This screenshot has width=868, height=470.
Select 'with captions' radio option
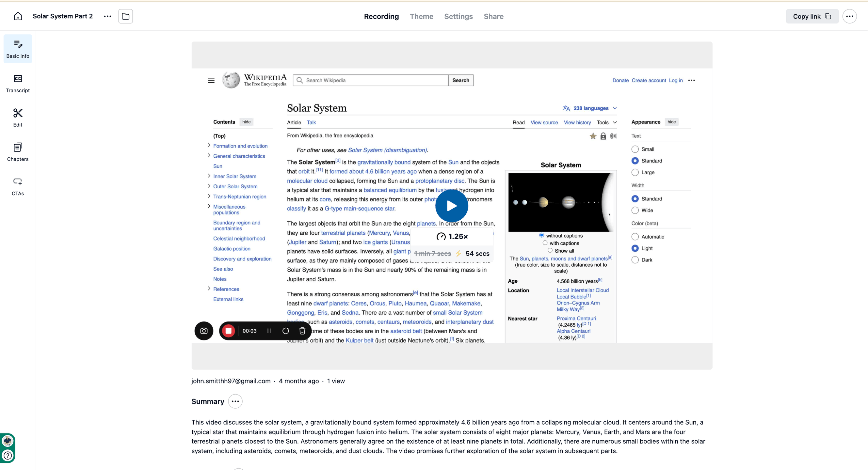point(545,243)
